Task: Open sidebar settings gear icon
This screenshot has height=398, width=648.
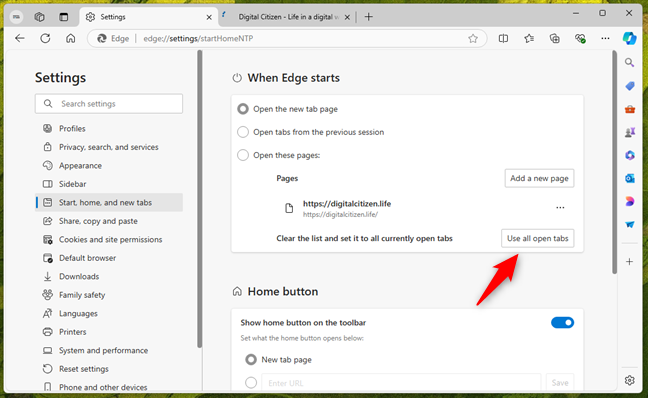Action: click(629, 380)
